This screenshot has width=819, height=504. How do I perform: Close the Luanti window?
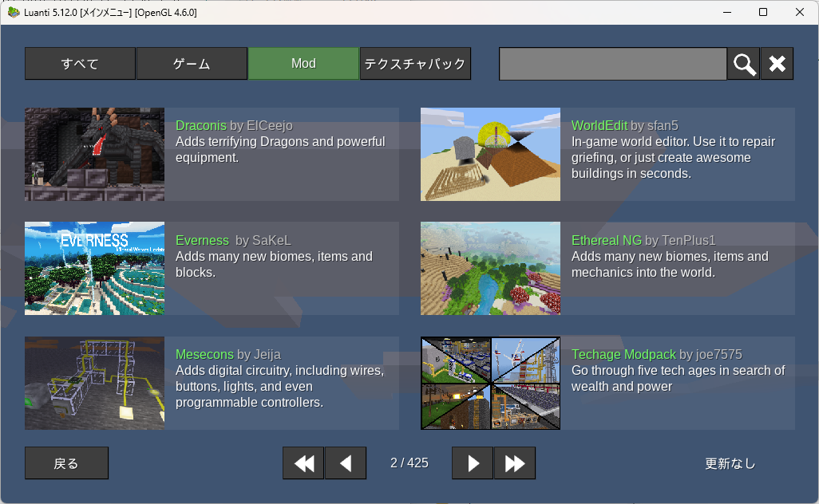[x=800, y=12]
